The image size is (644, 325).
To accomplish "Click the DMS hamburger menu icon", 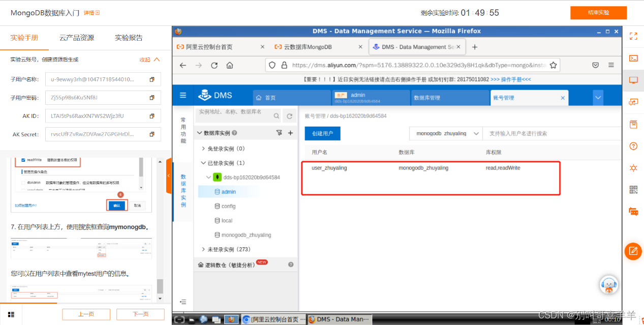I will point(183,95).
